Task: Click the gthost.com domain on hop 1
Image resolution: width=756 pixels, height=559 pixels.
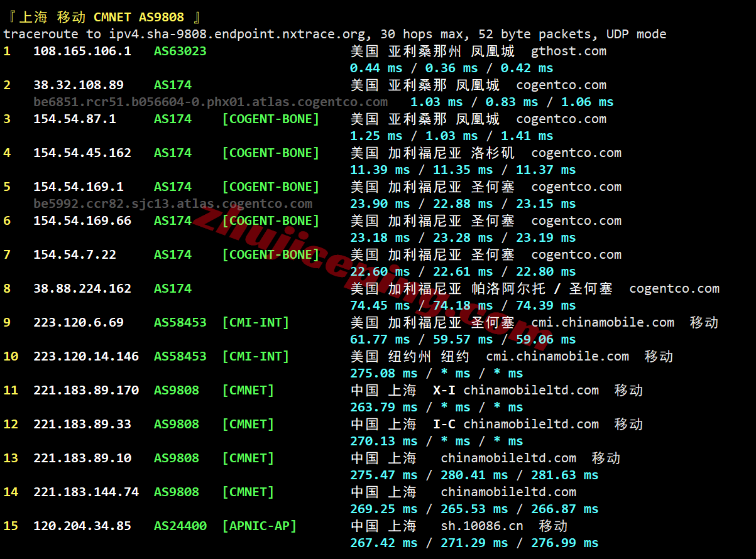Action: [569, 52]
